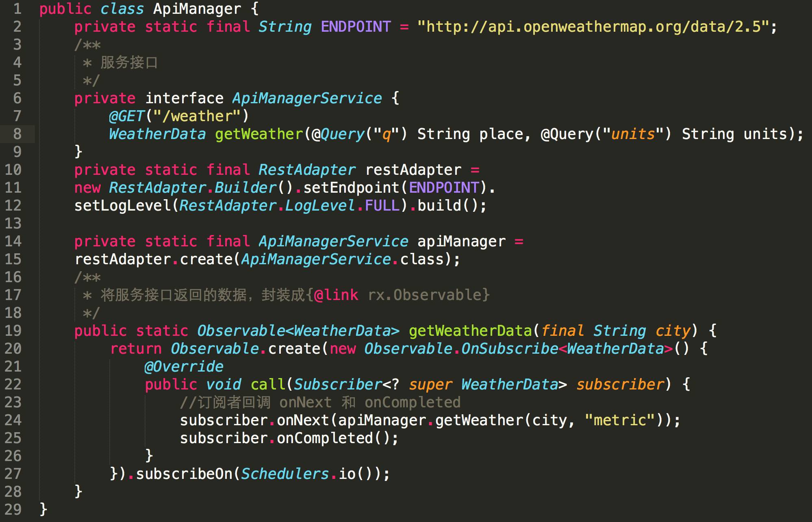Click the restAdapter variable name on line 10
Viewport: 812px width, 522px height.
pyautogui.click(x=413, y=170)
